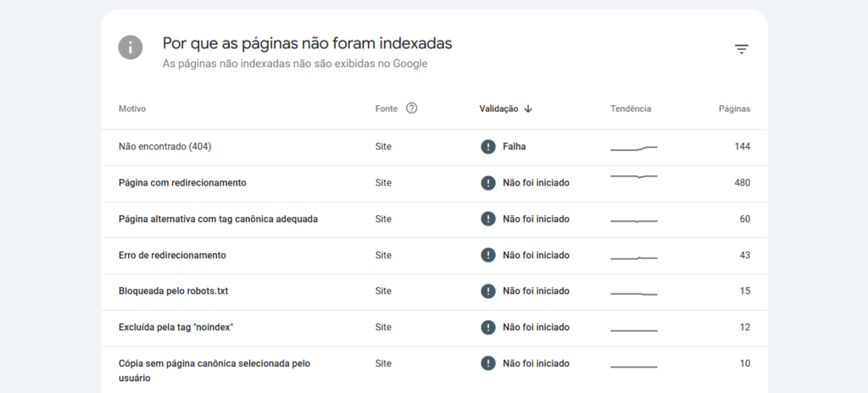Click warning icon in Página com redirecionamento row
The height and width of the screenshot is (393, 868).
point(487,183)
